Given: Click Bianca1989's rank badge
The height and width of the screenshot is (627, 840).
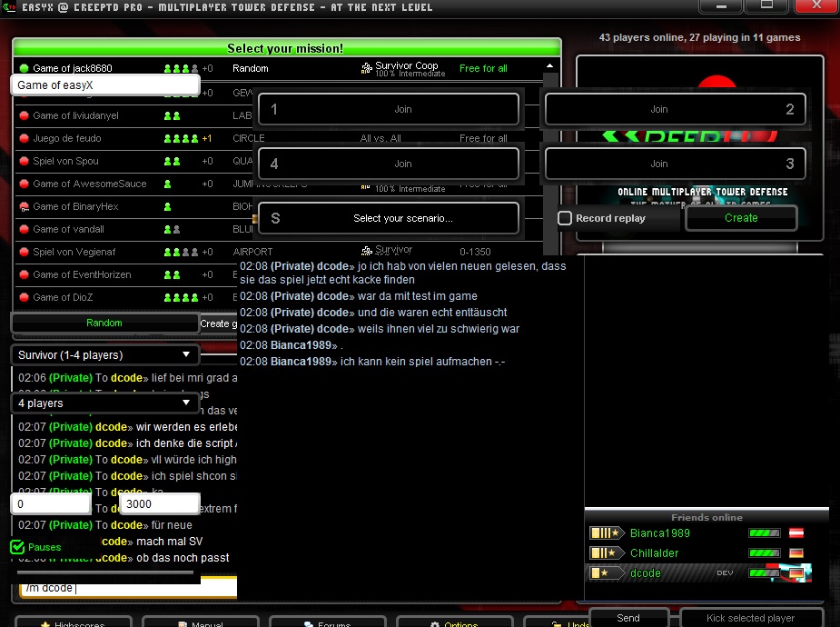Looking at the screenshot, I should pyautogui.click(x=607, y=532).
